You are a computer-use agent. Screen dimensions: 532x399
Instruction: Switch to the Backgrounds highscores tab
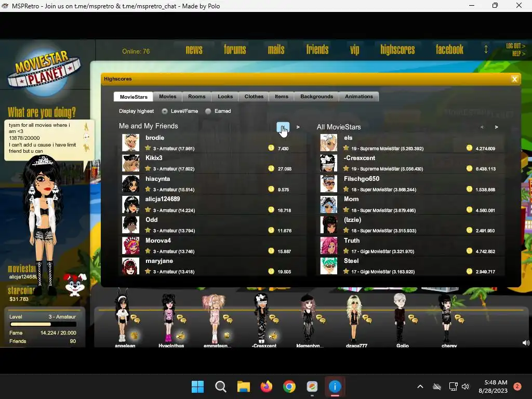pos(316,97)
